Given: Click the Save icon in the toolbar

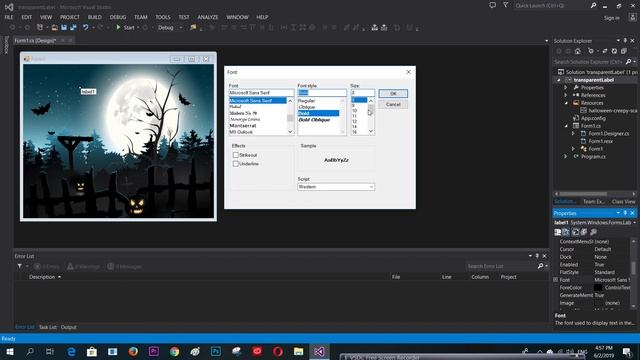Looking at the screenshot, I should pos(64,27).
